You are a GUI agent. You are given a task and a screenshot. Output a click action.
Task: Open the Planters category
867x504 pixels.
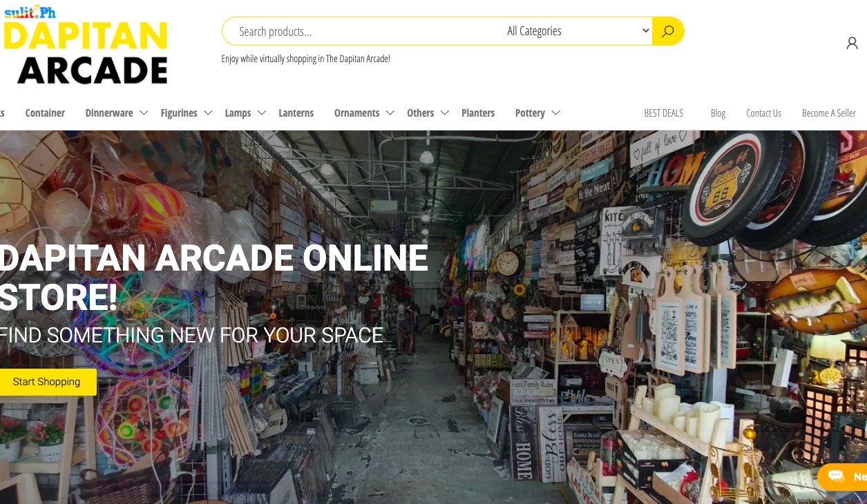coord(478,113)
